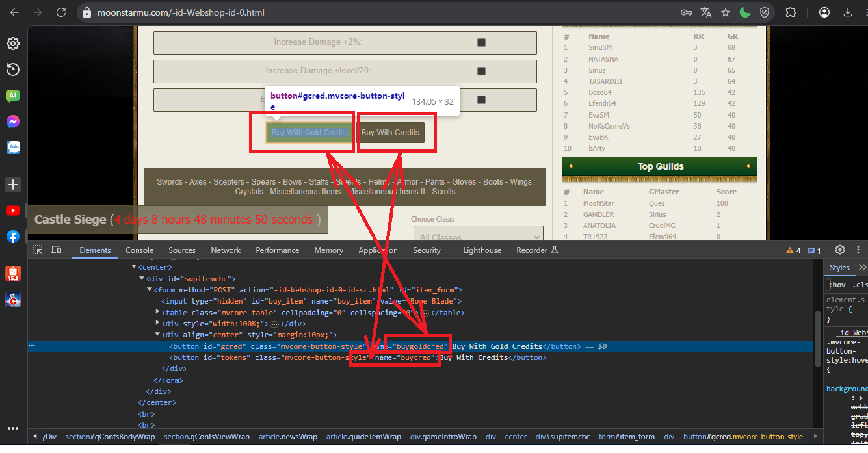Switch to the Console tab

140,250
